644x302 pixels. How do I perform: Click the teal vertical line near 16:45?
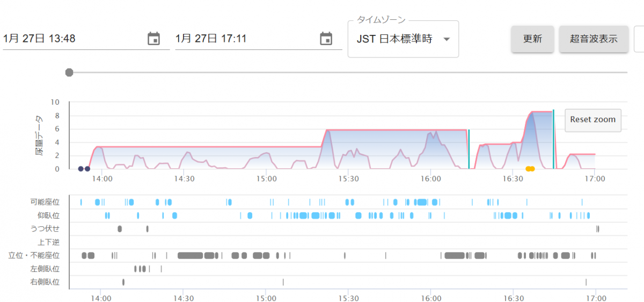553,140
